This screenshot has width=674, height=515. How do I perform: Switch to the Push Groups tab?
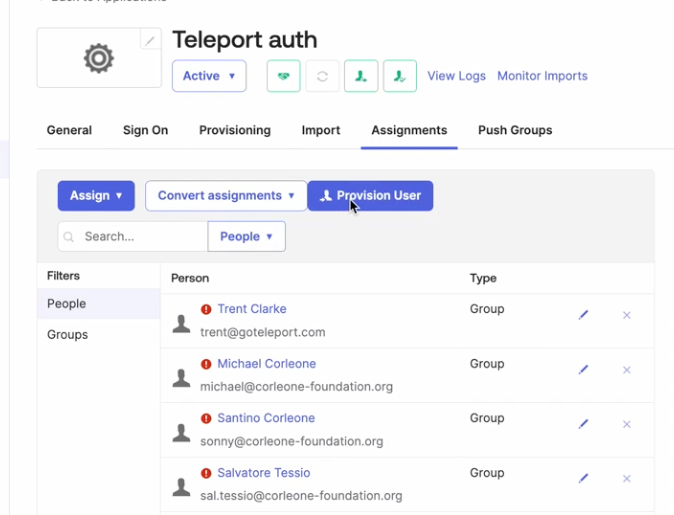(514, 130)
